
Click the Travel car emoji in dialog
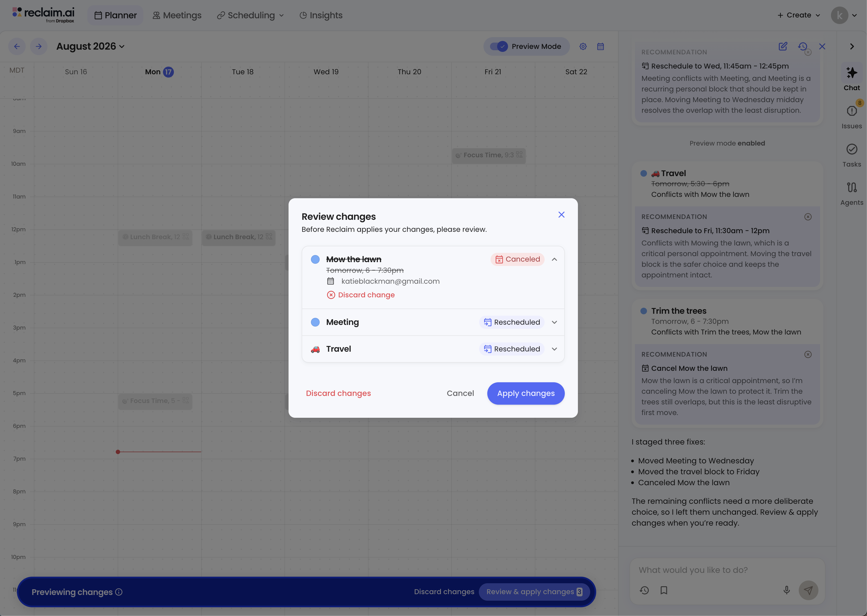tap(315, 349)
